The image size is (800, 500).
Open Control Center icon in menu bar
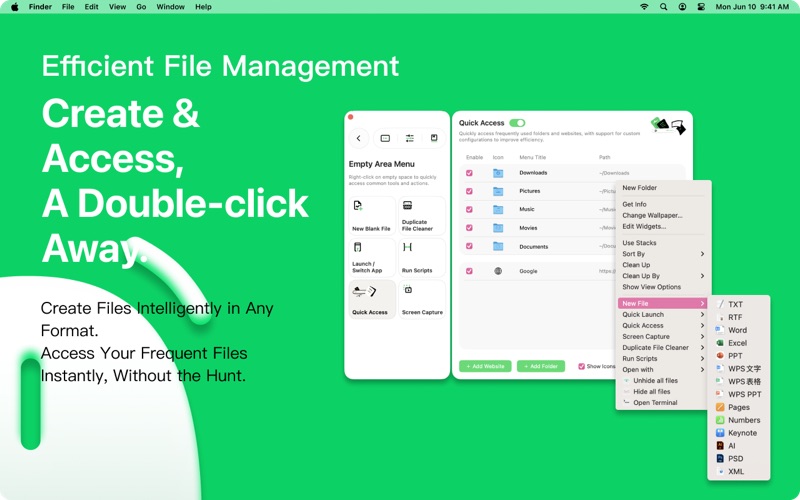click(x=701, y=7)
